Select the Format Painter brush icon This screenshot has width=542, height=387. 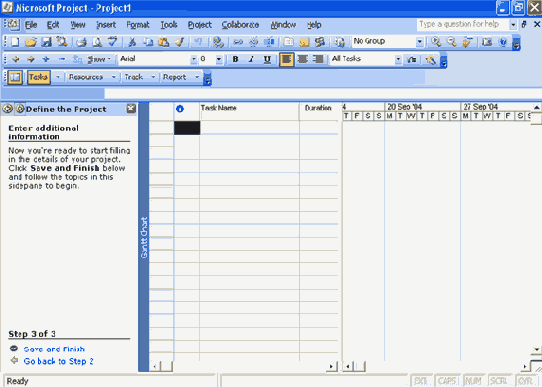[x=179, y=42]
